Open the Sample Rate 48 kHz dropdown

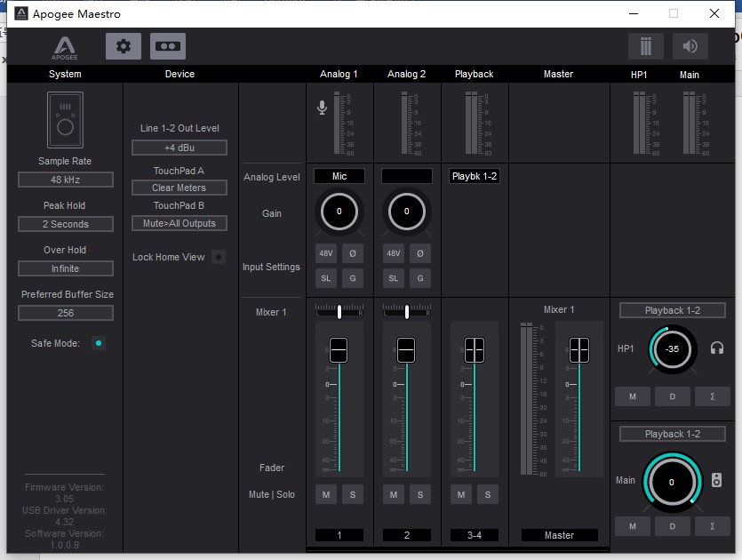(66, 180)
